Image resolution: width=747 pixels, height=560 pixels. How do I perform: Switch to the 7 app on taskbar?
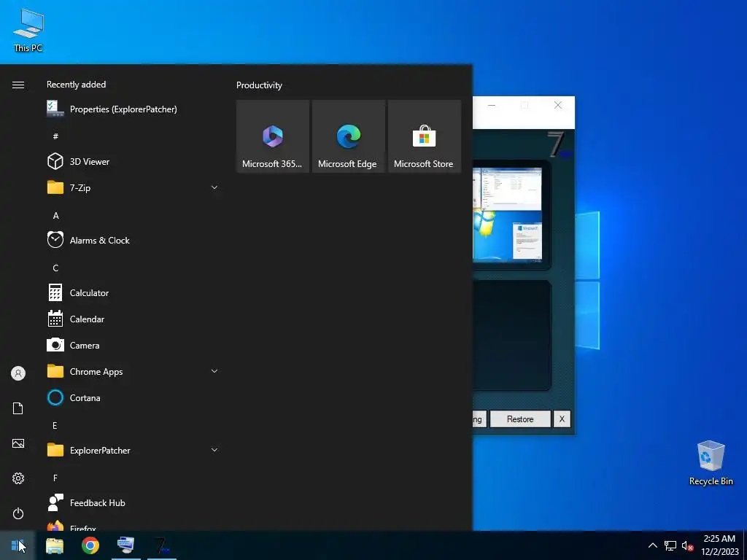[x=162, y=545]
